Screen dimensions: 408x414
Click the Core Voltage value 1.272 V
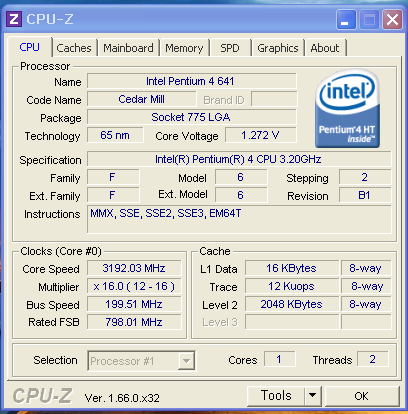(261, 135)
